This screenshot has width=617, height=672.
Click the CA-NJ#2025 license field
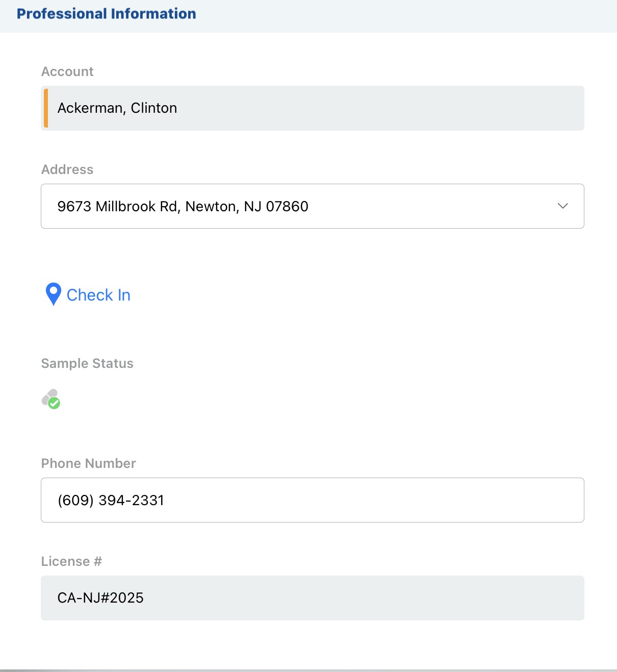(312, 598)
